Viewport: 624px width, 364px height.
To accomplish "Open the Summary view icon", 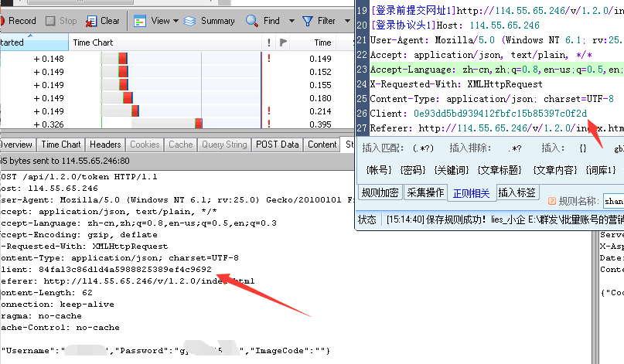I will point(190,21).
